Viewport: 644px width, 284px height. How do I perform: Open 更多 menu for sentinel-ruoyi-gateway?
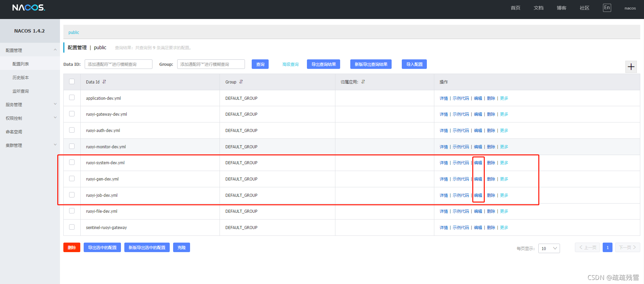pyautogui.click(x=504, y=228)
